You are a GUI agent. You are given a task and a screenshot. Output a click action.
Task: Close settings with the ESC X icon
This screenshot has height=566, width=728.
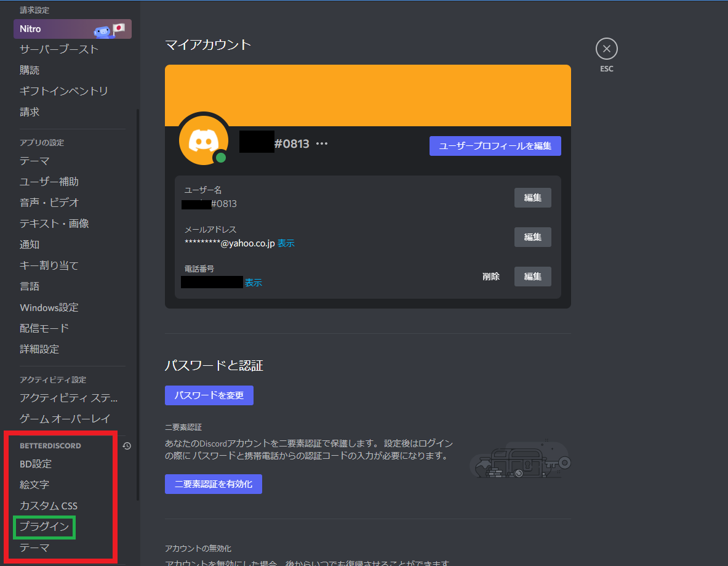tap(606, 49)
